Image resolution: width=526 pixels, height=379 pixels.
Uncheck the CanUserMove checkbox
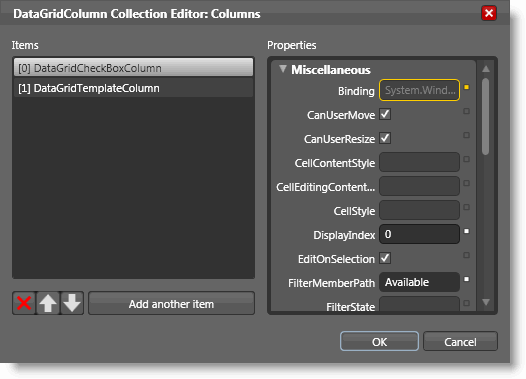[x=385, y=114]
